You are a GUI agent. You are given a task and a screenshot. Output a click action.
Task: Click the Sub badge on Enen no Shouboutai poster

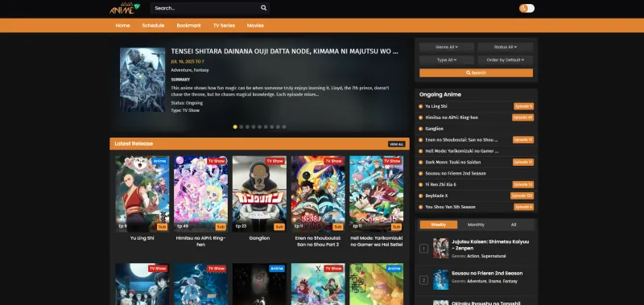[338, 227]
